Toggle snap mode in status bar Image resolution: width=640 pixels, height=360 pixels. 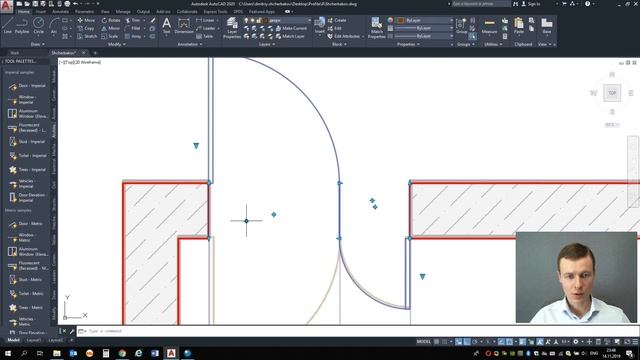pos(444,342)
